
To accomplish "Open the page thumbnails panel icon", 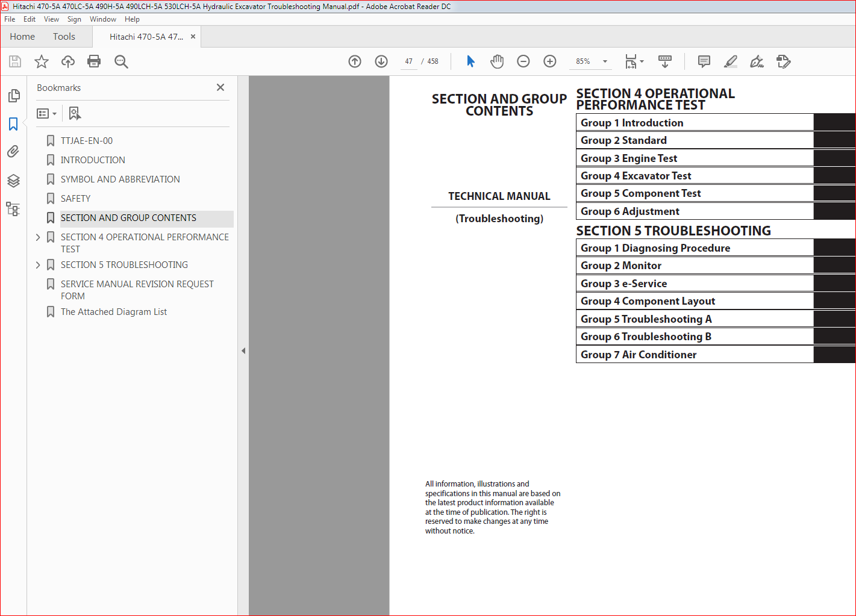I will click(x=13, y=96).
